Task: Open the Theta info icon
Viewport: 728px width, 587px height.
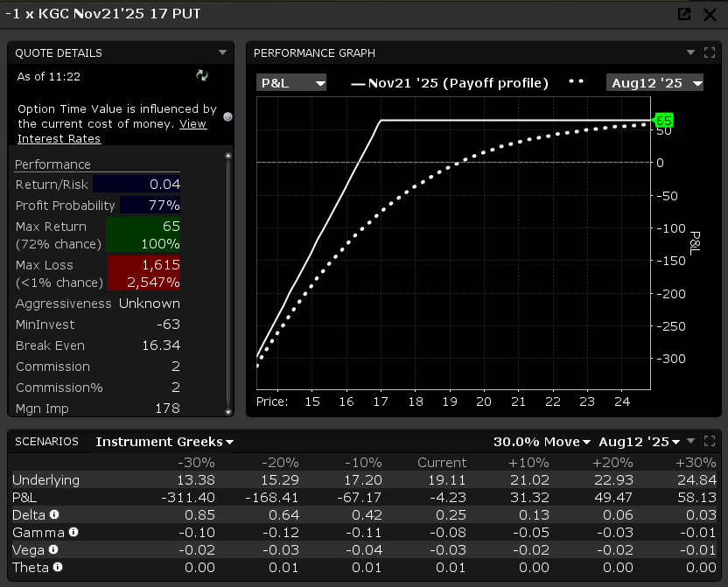Action: click(58, 567)
